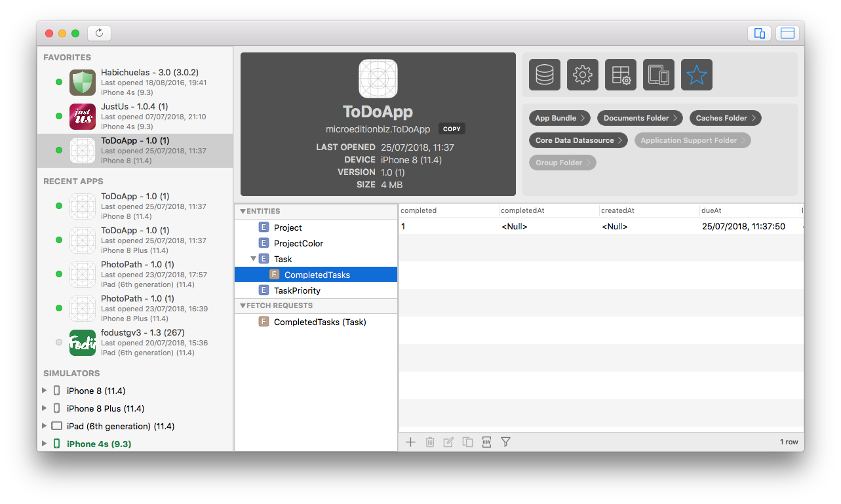Click the table settings grid icon
This screenshot has height=504, width=841.
pyautogui.click(x=620, y=75)
